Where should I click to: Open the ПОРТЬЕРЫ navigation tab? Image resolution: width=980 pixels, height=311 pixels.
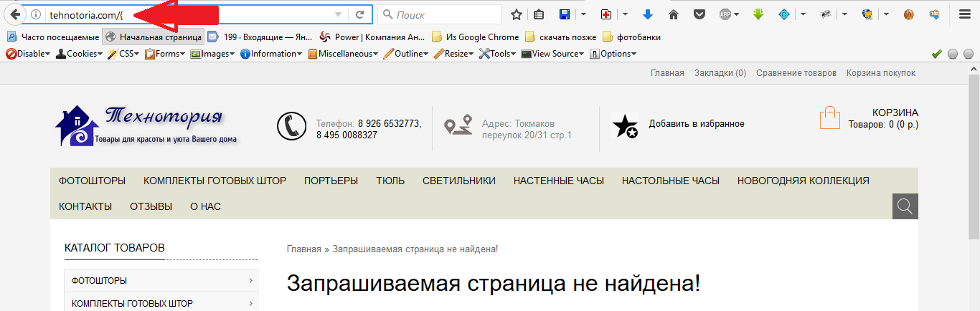331,181
